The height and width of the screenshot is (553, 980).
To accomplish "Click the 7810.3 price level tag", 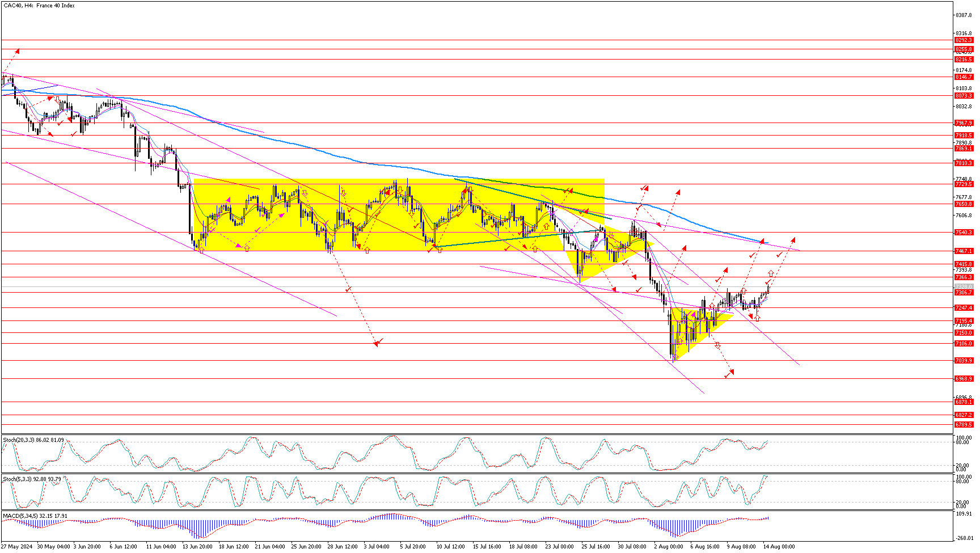I will click(x=964, y=163).
